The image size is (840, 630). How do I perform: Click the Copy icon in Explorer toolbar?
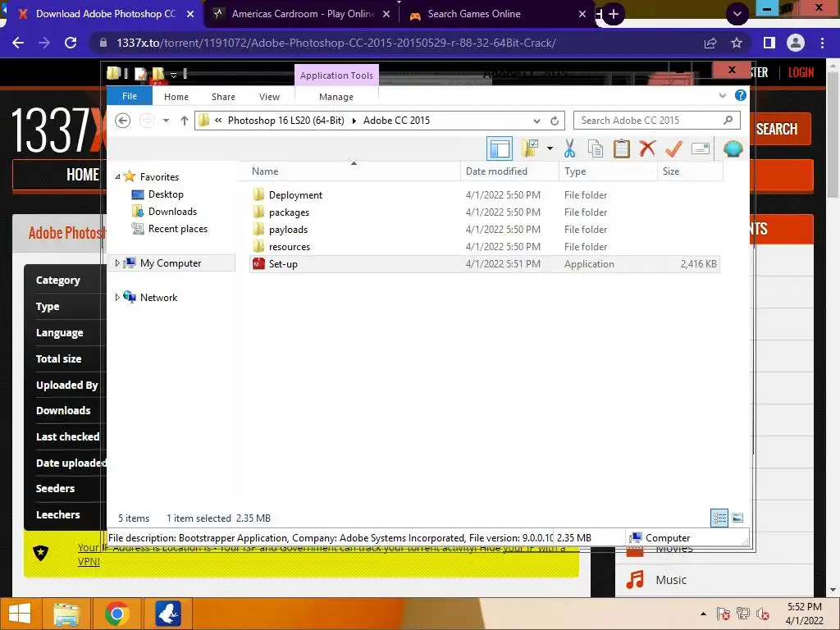[596, 148]
